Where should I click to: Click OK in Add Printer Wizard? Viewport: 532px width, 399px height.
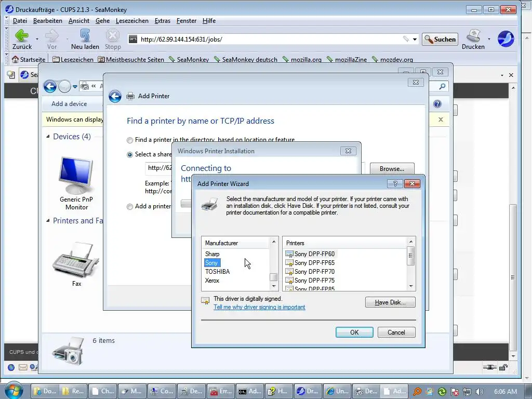(354, 332)
